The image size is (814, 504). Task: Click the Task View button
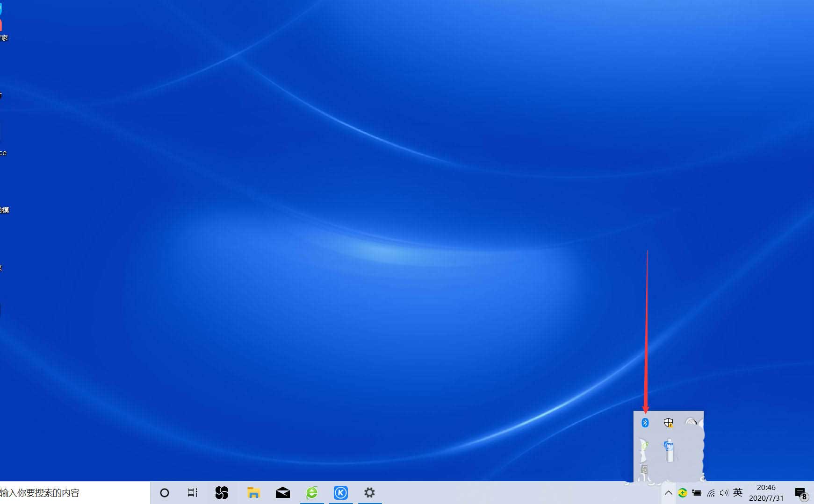193,493
